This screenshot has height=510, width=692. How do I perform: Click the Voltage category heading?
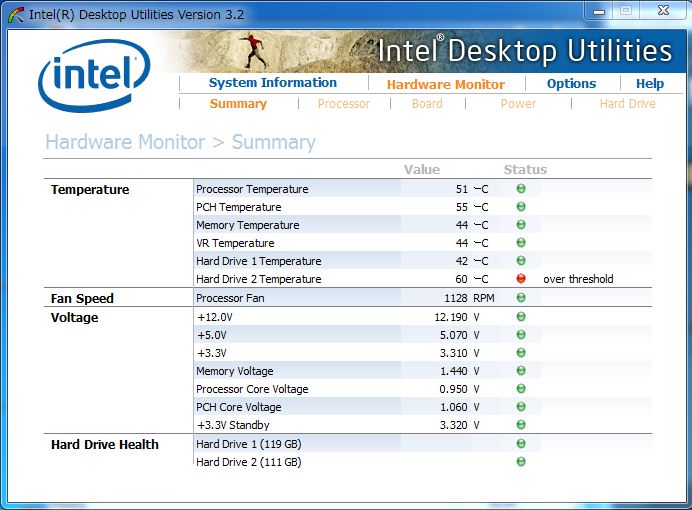click(x=75, y=318)
